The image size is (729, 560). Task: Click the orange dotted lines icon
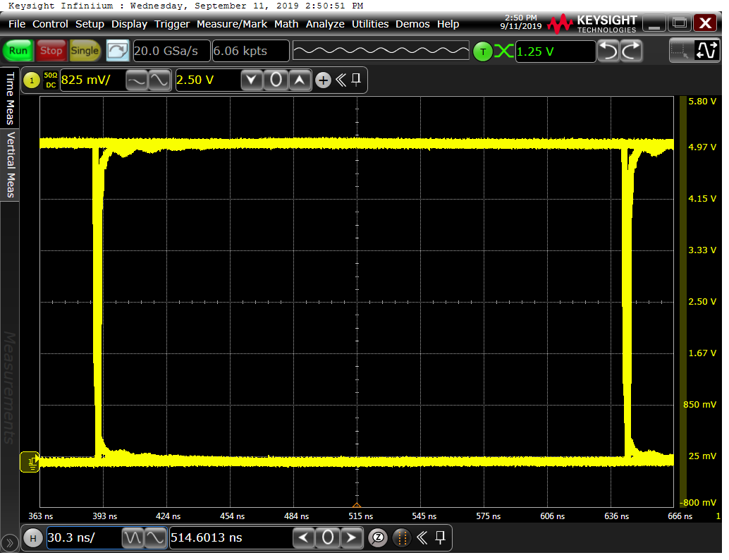(x=402, y=538)
